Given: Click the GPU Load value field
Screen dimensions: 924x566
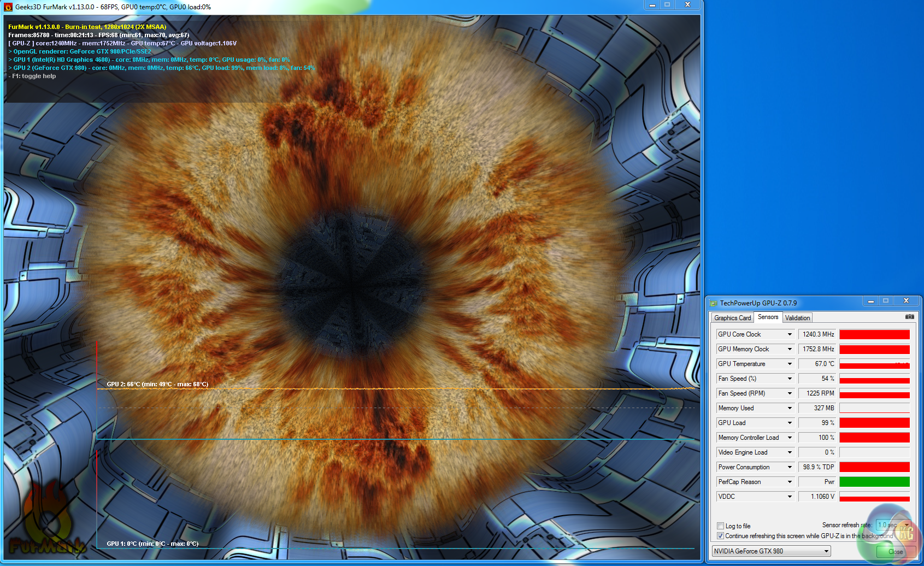Looking at the screenshot, I should 817,423.
